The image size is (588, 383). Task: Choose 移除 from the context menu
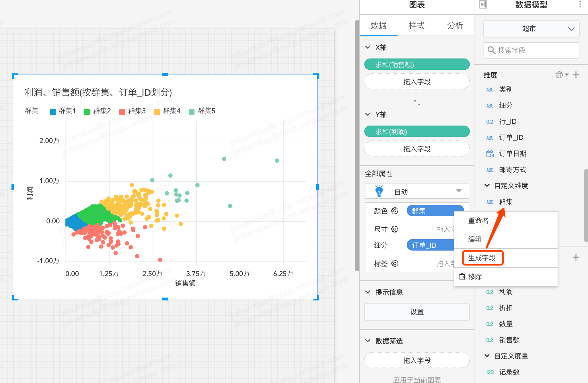474,277
